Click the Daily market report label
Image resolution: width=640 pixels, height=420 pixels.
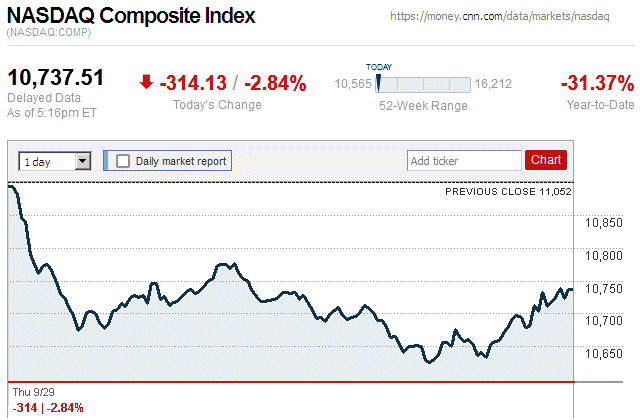click(181, 160)
